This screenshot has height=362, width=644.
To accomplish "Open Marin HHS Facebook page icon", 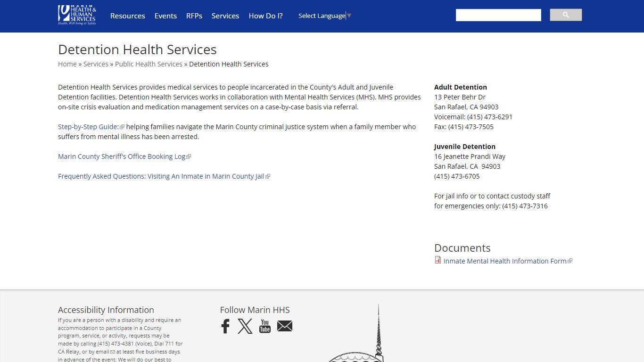I will click(x=225, y=326).
